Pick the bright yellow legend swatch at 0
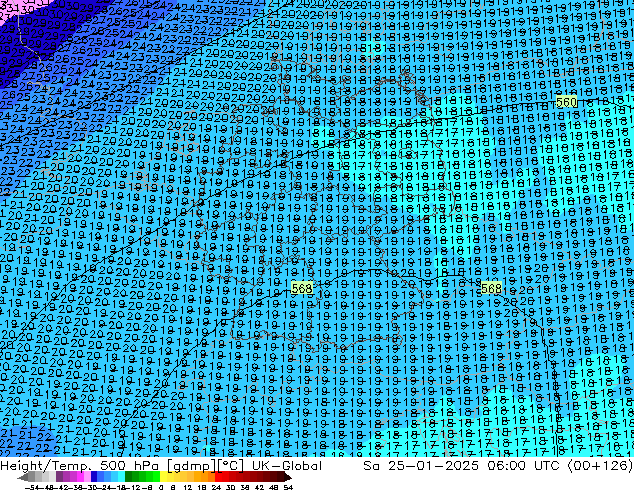 163,477
